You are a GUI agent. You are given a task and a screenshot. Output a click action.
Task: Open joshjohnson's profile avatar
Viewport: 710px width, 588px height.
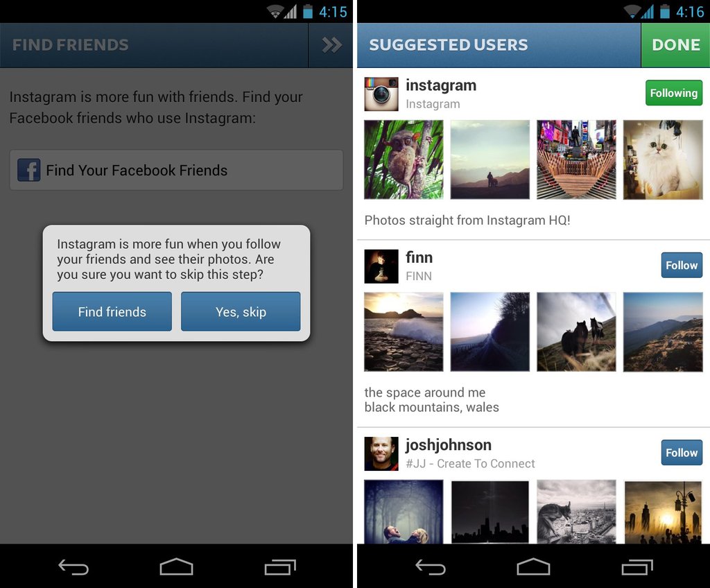(381, 453)
